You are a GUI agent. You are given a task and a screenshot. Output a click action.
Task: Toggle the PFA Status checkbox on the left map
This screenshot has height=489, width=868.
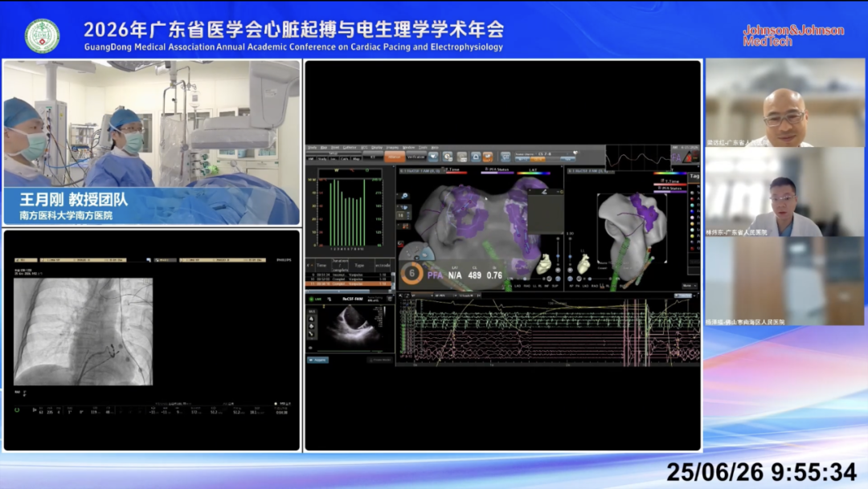(486, 169)
